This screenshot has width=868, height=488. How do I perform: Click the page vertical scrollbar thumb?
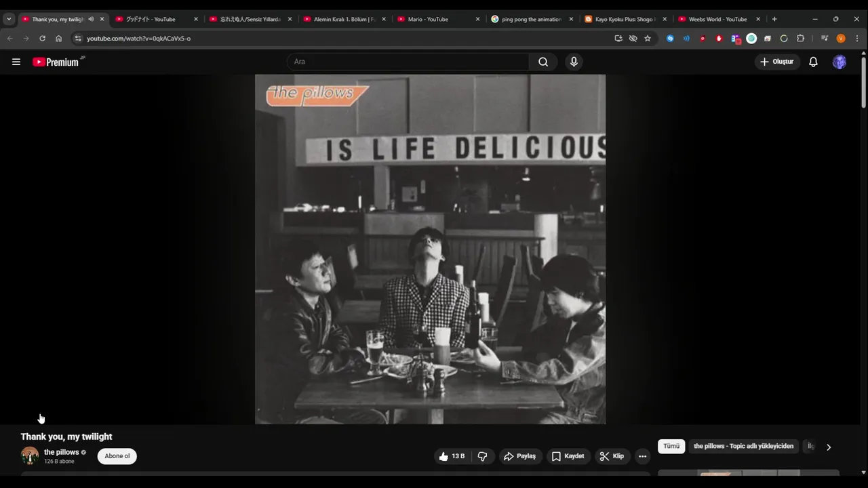pos(863,82)
